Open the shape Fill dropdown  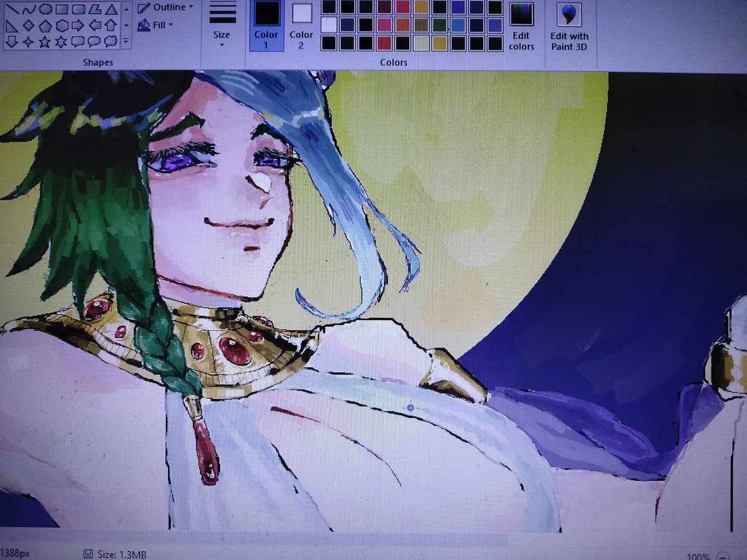point(155,26)
